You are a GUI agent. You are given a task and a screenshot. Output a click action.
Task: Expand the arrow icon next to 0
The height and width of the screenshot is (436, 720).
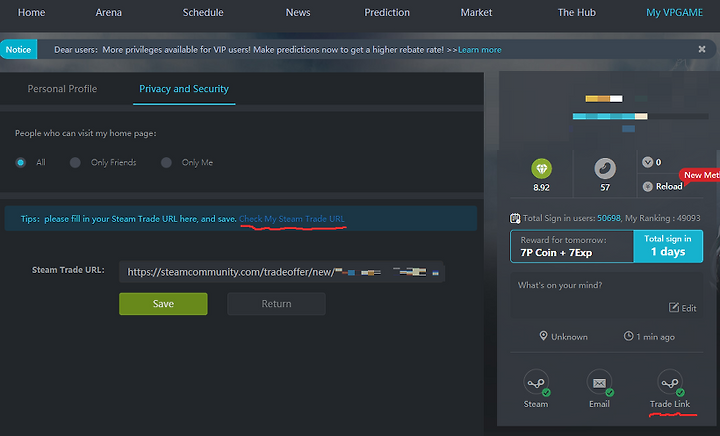click(x=647, y=162)
